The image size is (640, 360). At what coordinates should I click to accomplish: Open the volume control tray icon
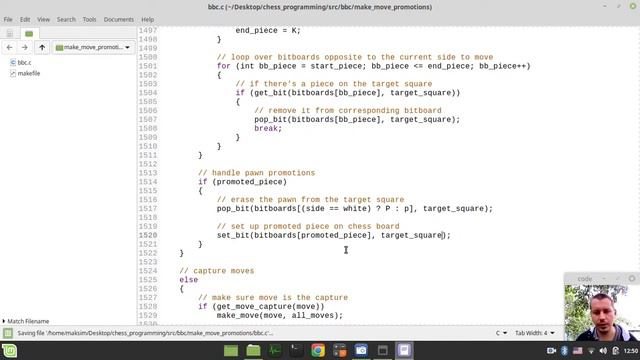603,351
